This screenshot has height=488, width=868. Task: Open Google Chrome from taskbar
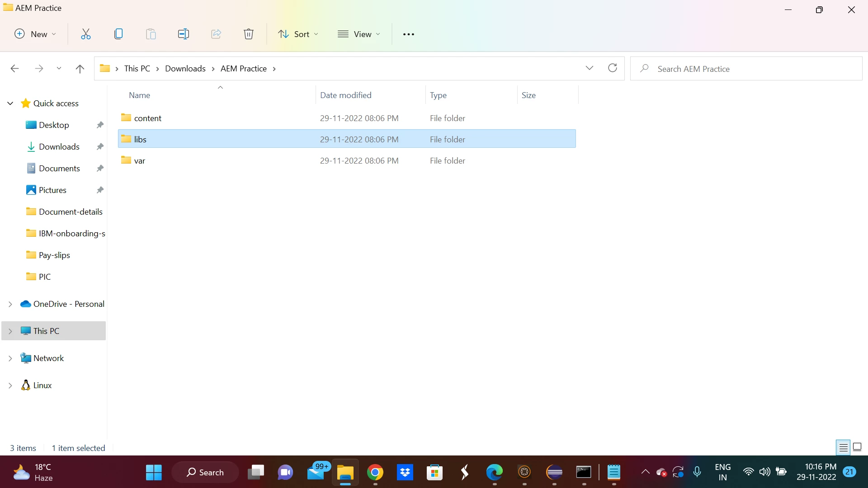(x=375, y=473)
